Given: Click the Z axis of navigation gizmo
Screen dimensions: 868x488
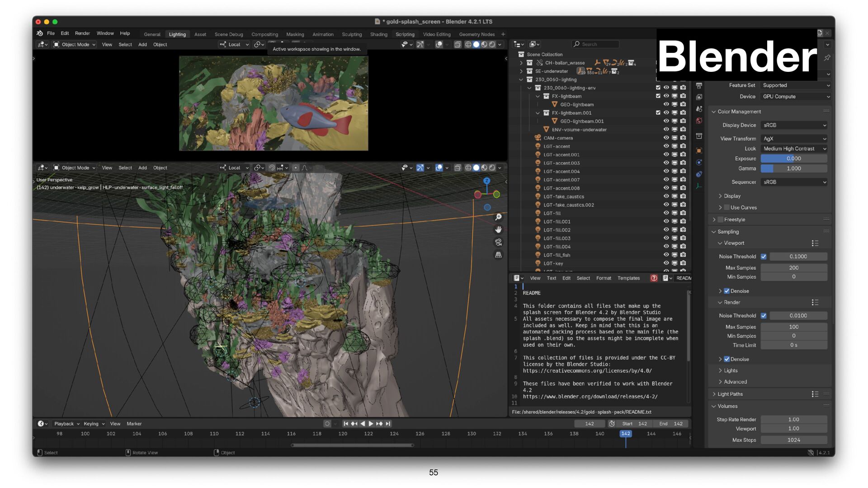Looking at the screenshot, I should pos(487,181).
